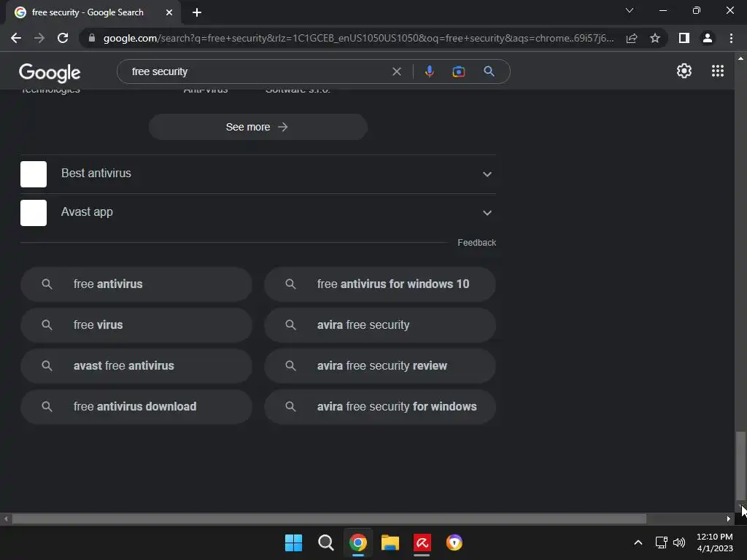The image size is (747, 560).
Task: Search for free antivirus suggestion
Action: point(136,284)
